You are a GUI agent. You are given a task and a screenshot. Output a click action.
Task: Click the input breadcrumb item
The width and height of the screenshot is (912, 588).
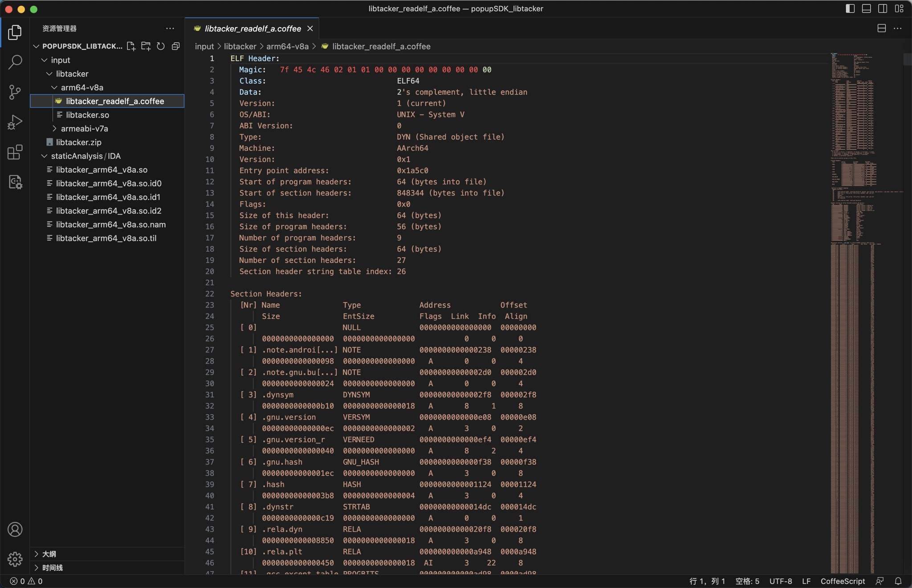point(204,46)
